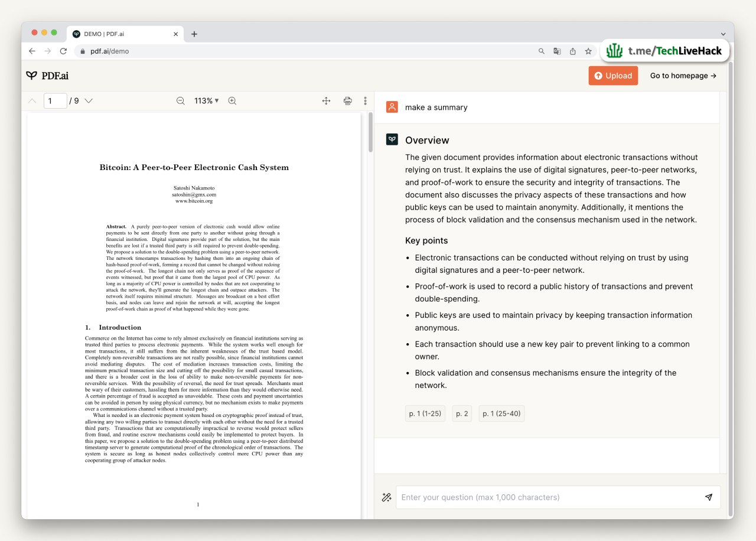Follow the Go to homepage link
Screen dimensions: 756x541
[x=683, y=76]
